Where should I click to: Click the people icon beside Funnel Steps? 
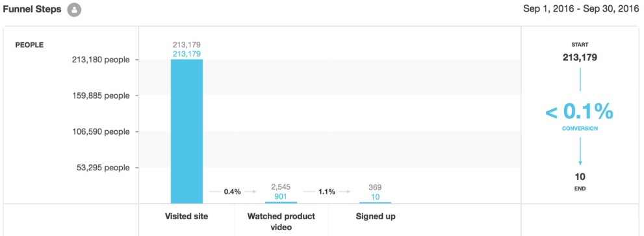pos(74,10)
